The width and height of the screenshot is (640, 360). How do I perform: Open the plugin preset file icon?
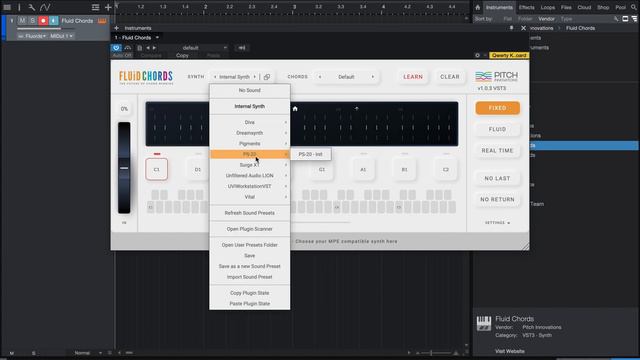pyautogui.click(x=140, y=48)
